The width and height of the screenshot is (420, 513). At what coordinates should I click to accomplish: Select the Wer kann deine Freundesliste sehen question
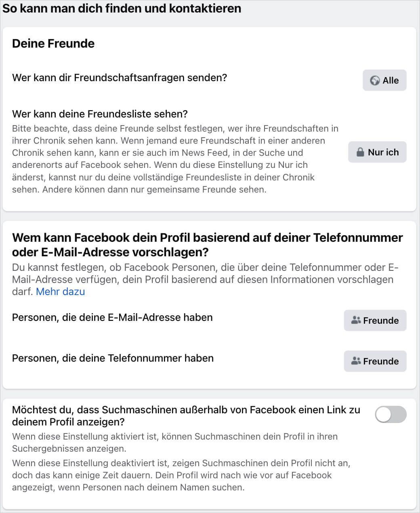point(100,114)
